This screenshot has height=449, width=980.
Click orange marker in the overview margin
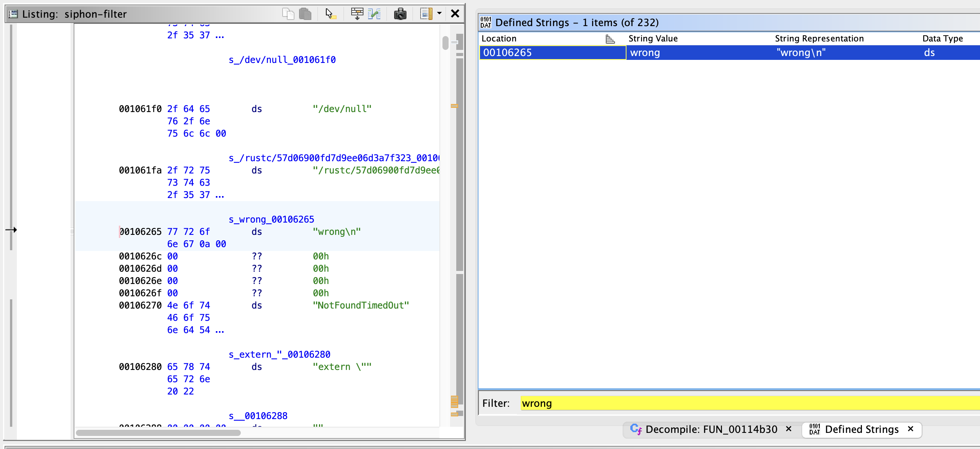coord(454,106)
